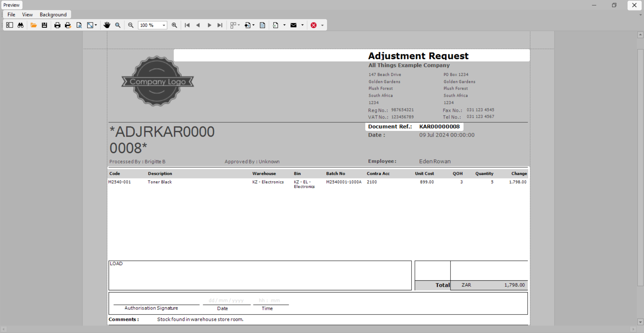
Task: Click the vertical scrollbar thumb
Action: 640,168
